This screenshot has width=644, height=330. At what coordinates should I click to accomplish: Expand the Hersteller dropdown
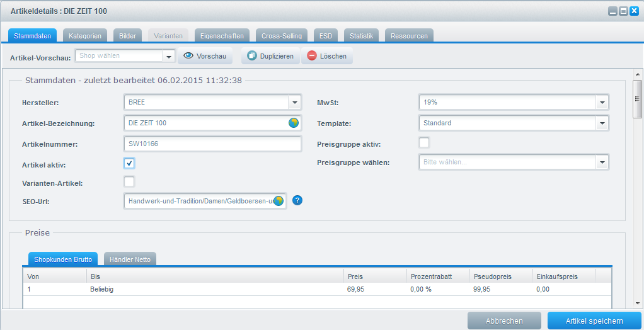click(295, 102)
